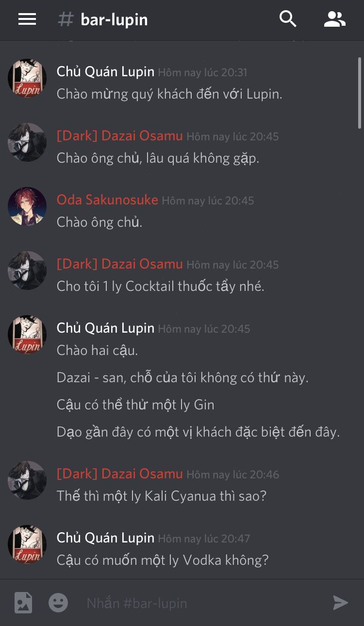Tap the image upload icon
The width and height of the screenshot is (364, 626).
click(x=23, y=603)
